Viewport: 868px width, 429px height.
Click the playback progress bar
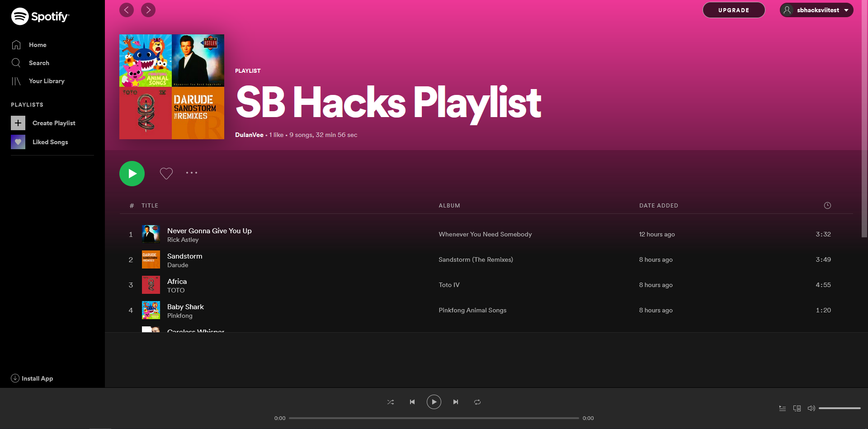[434, 418]
